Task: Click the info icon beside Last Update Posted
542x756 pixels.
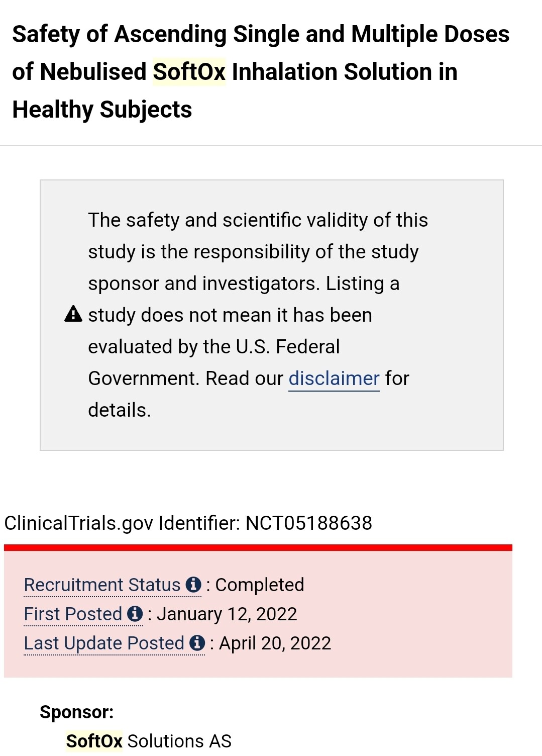Action: 197,643
